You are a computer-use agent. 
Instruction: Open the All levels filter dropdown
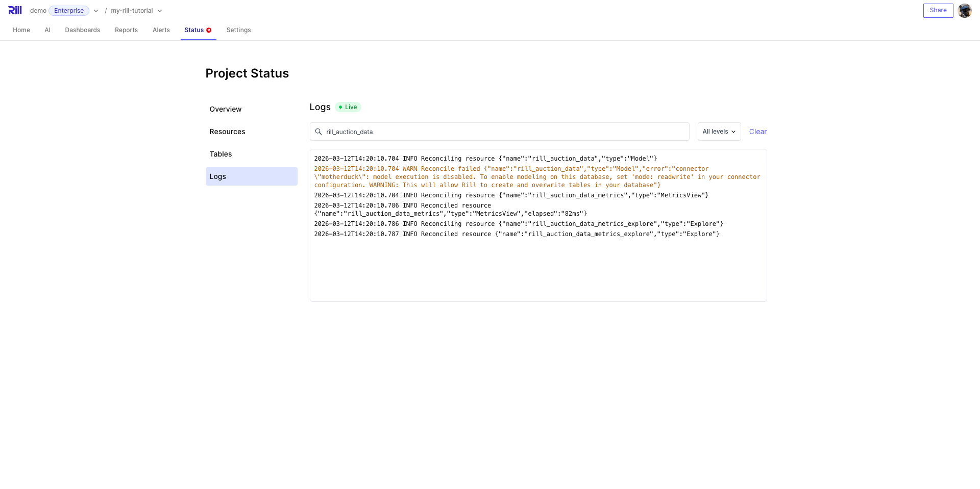click(x=719, y=132)
